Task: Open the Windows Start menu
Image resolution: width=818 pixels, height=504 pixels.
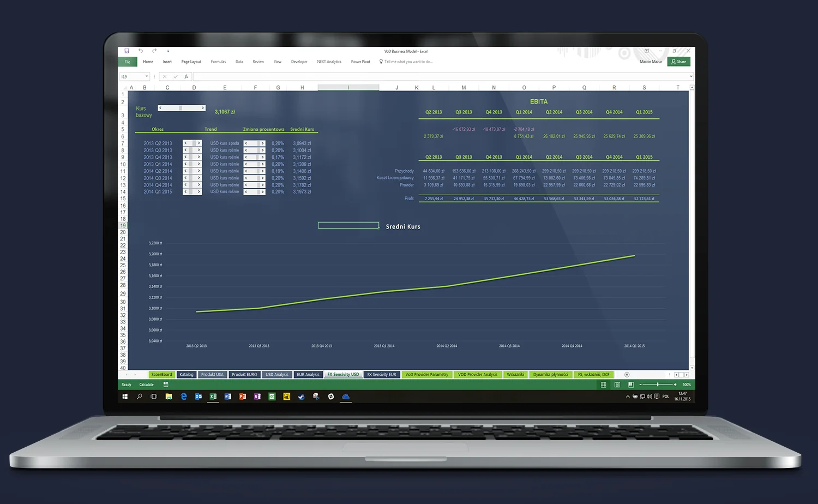Action: point(125,397)
